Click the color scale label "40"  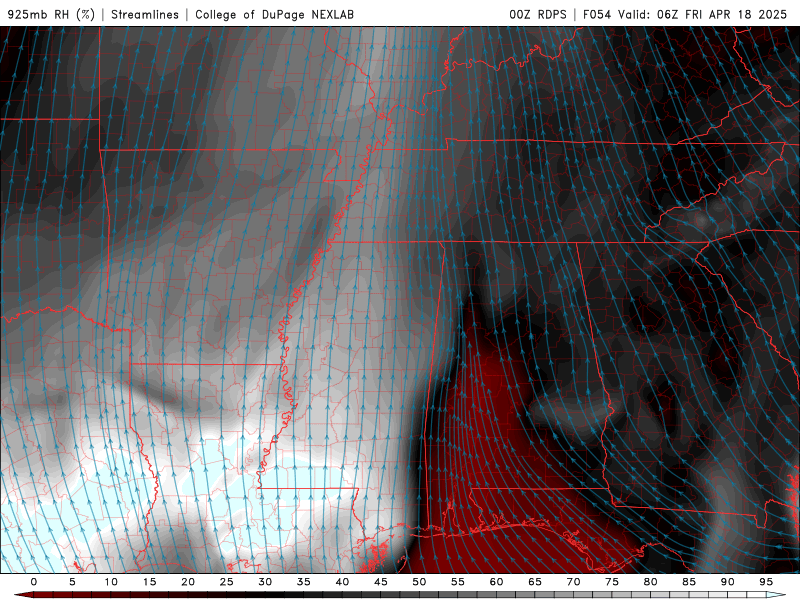click(x=342, y=582)
